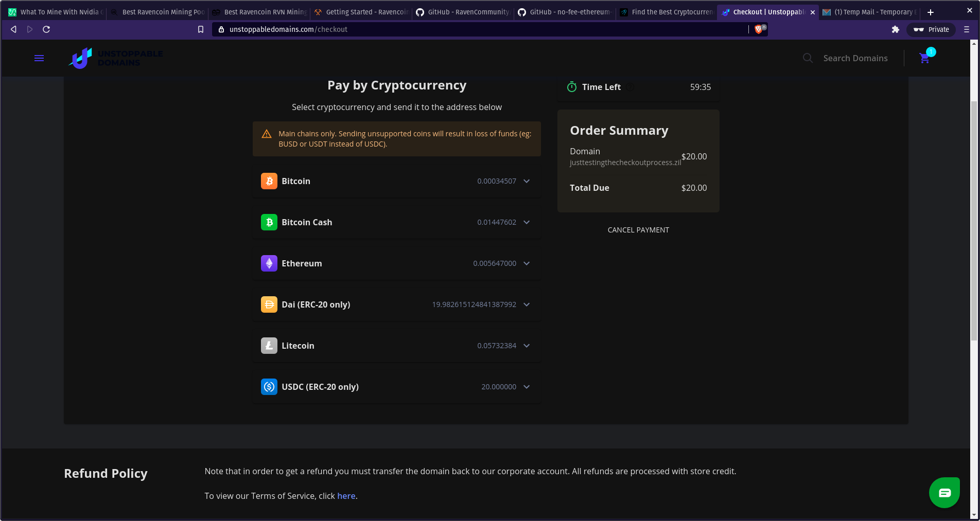Click the Bitcoin orange coin icon
This screenshot has width=980, height=521.
point(269,181)
